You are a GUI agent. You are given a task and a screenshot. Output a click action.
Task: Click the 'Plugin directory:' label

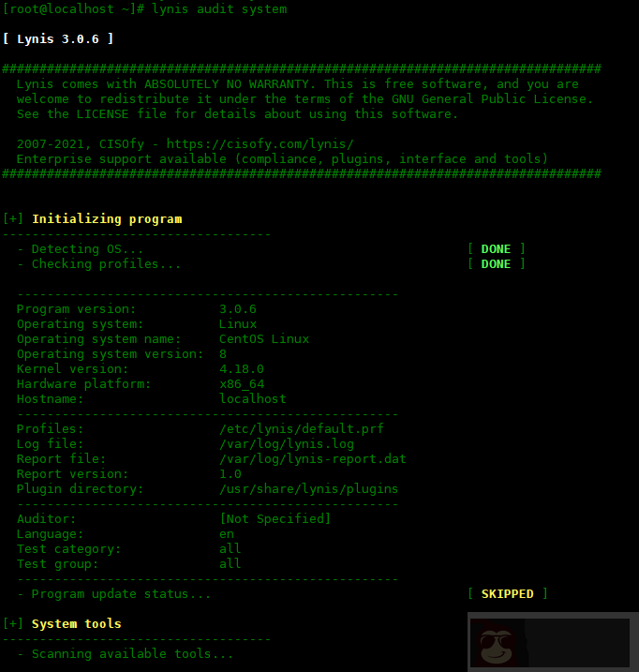[x=81, y=489]
